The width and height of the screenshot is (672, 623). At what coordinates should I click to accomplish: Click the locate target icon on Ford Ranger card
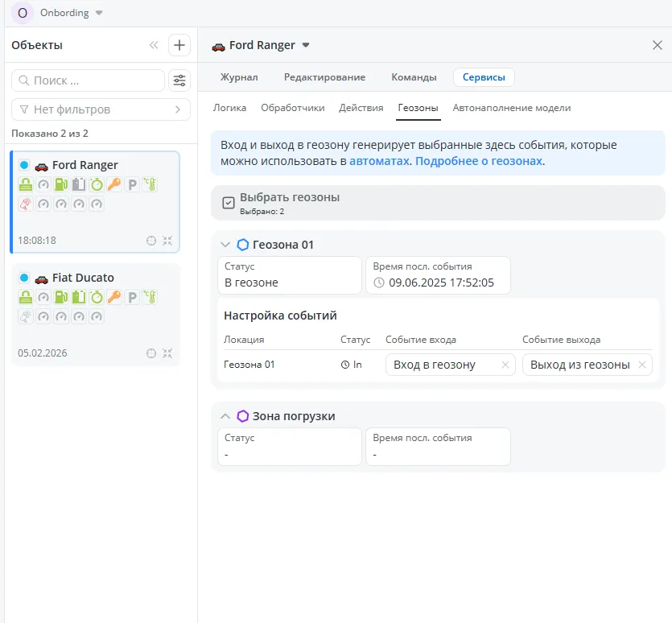tap(150, 241)
